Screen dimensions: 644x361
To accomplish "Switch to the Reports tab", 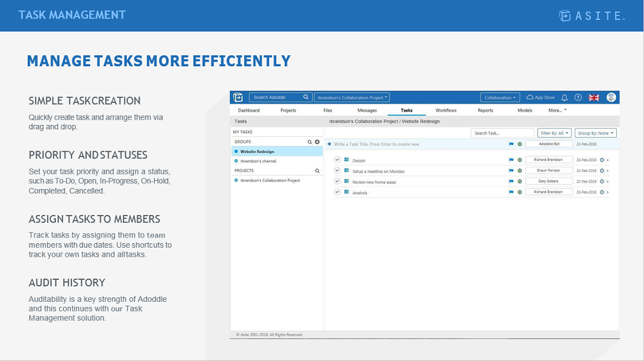I will [x=485, y=110].
